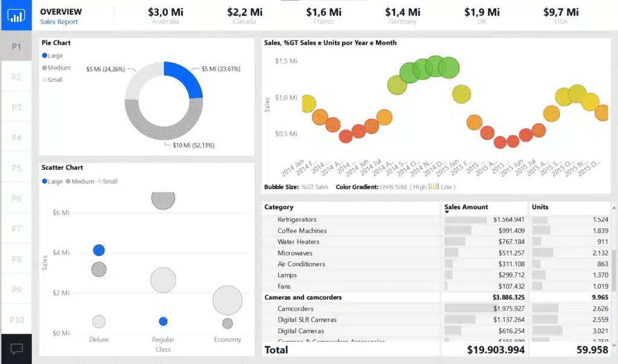Click the Power BI logo icon
The width and height of the screenshot is (618, 364).
pos(16,16)
